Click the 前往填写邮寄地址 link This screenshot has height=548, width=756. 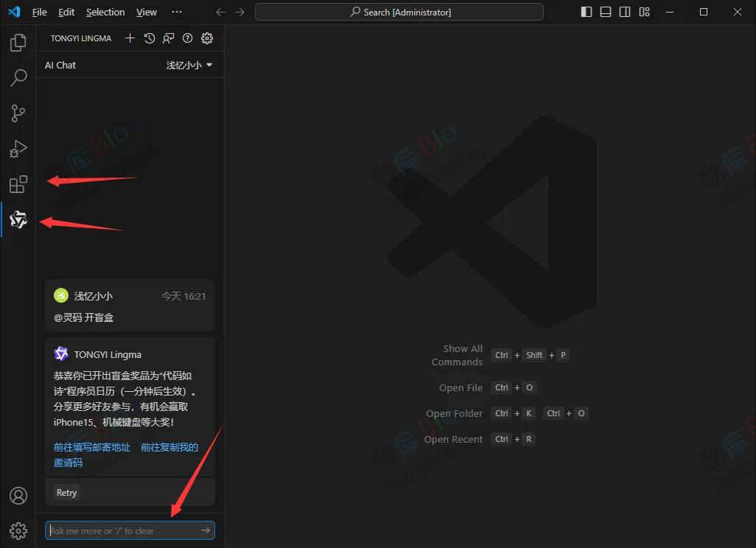tap(92, 447)
